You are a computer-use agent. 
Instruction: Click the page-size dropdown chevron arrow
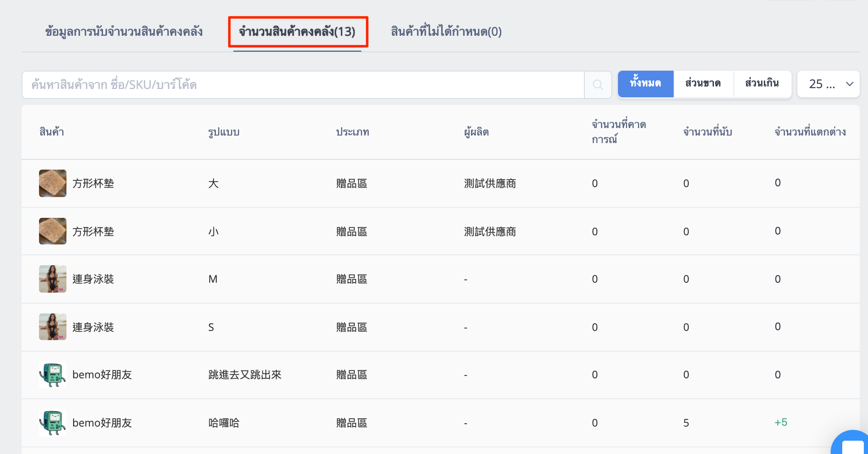tap(849, 84)
